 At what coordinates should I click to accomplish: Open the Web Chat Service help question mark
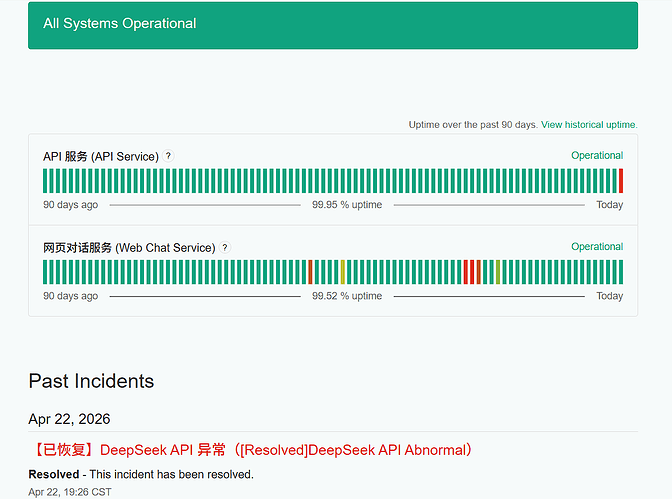tap(225, 247)
